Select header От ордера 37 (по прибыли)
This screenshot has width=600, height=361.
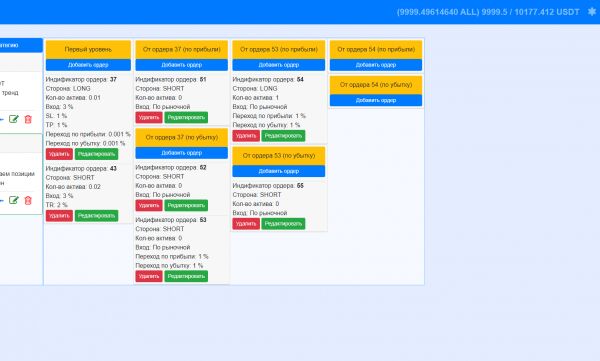pyautogui.click(x=182, y=49)
